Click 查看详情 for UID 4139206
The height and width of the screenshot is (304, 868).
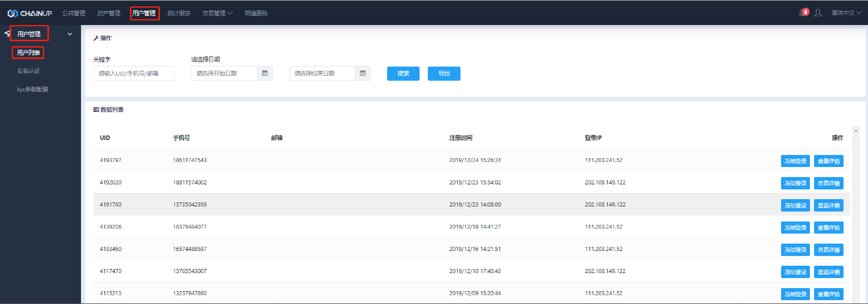(829, 227)
